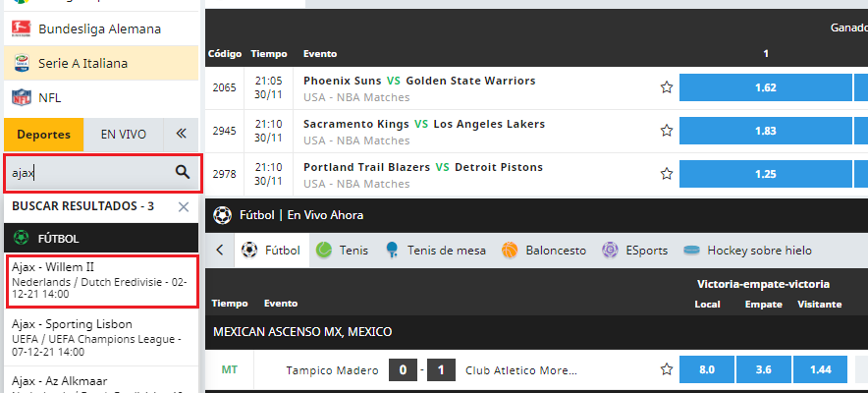Open the NFL league in sidebar

[x=101, y=98]
